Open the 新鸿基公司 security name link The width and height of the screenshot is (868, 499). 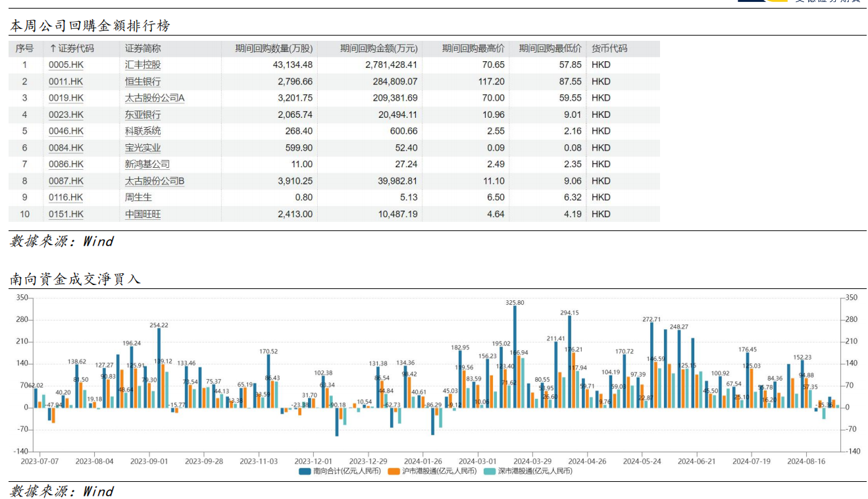147,165
